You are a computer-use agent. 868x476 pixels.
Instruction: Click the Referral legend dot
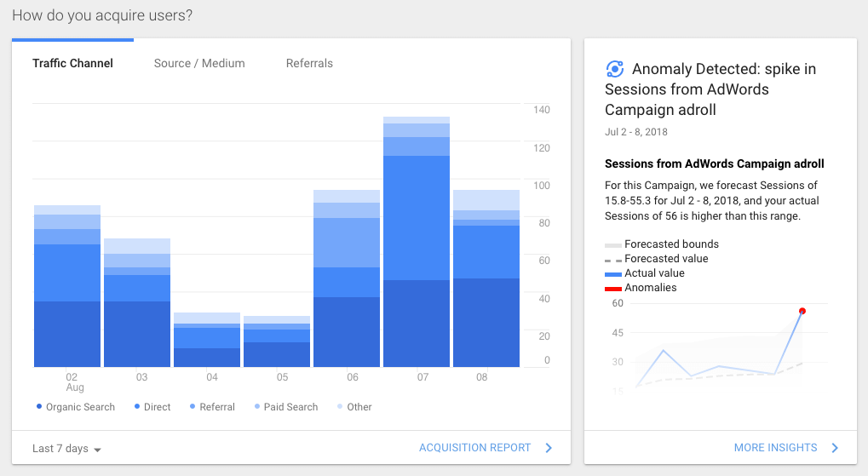click(x=193, y=406)
